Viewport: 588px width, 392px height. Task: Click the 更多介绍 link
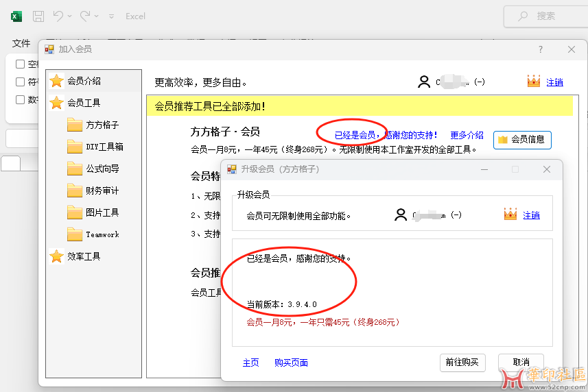point(467,136)
